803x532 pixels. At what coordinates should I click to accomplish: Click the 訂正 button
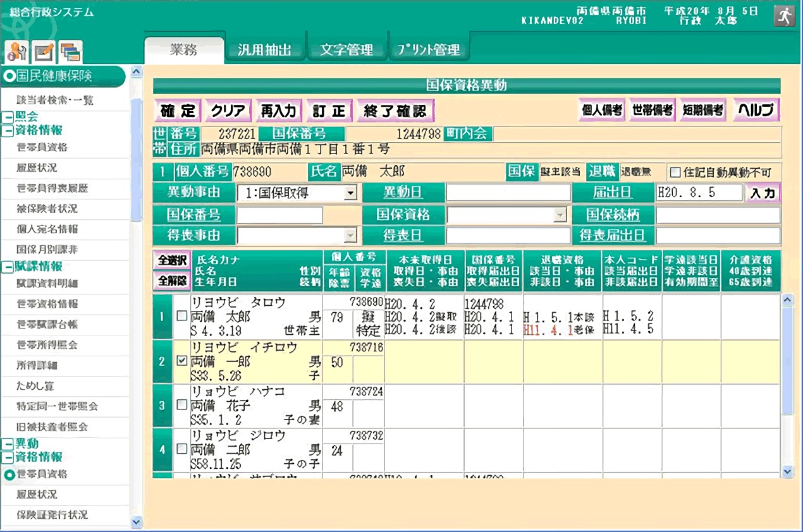pyautogui.click(x=329, y=111)
